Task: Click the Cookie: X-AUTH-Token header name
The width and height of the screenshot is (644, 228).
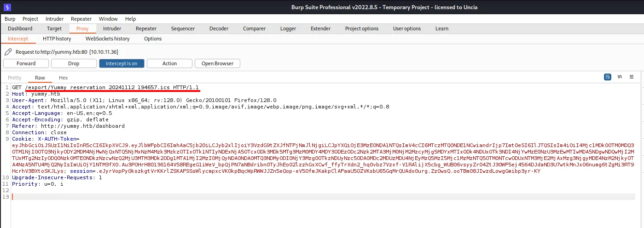Action: [46, 139]
